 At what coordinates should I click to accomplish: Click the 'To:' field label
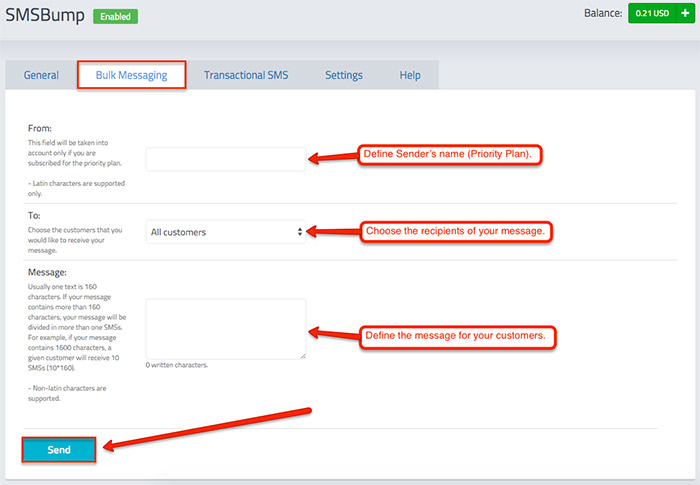[34, 215]
